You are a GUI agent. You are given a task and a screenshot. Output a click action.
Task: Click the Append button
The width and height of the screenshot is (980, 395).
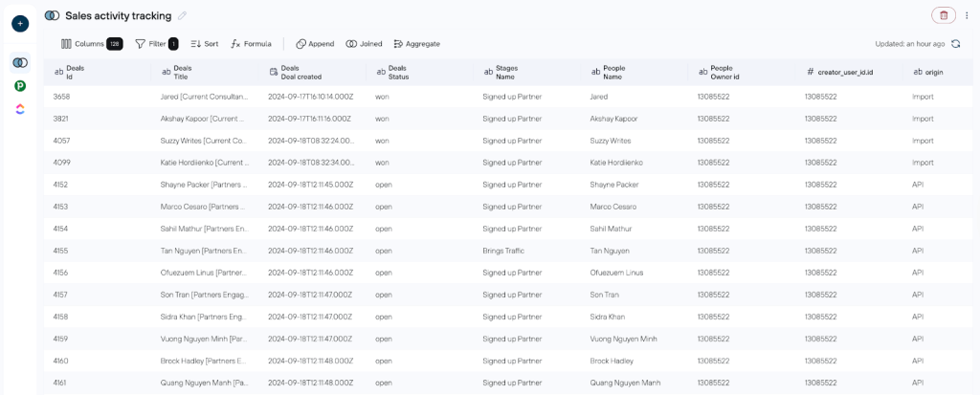(x=315, y=44)
